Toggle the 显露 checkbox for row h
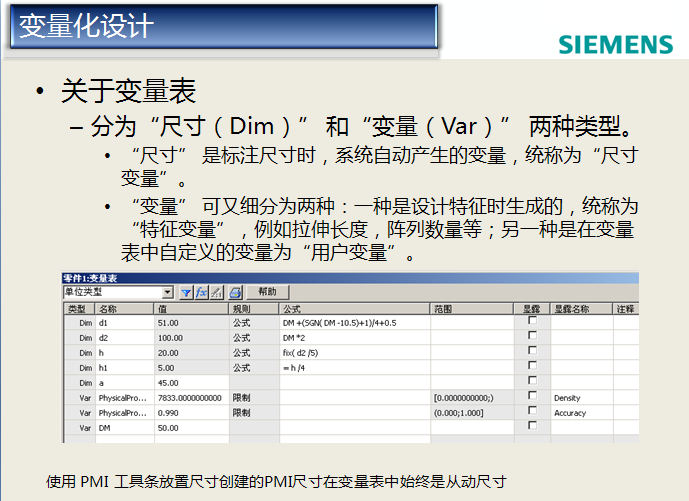Screen dimensions: 689x501 pyautogui.click(x=532, y=351)
